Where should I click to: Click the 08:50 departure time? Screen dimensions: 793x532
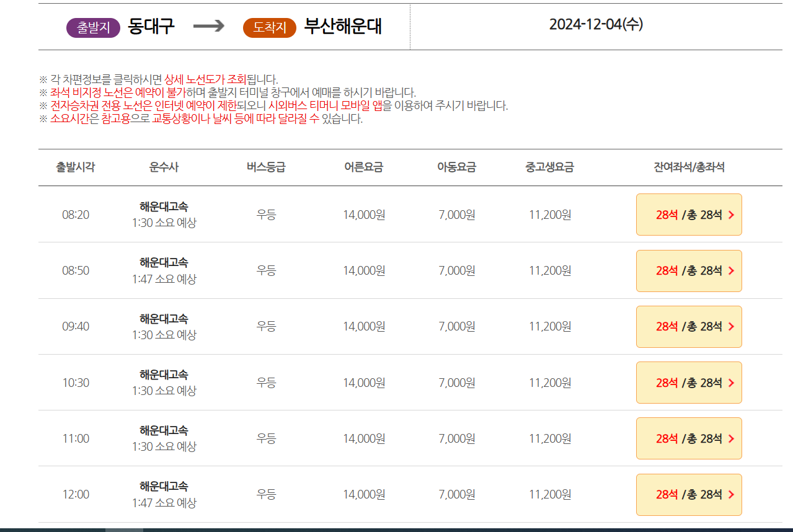[x=76, y=270]
